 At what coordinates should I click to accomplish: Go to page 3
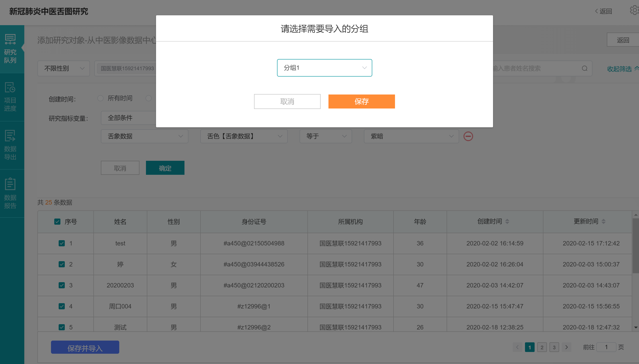pyautogui.click(x=554, y=347)
